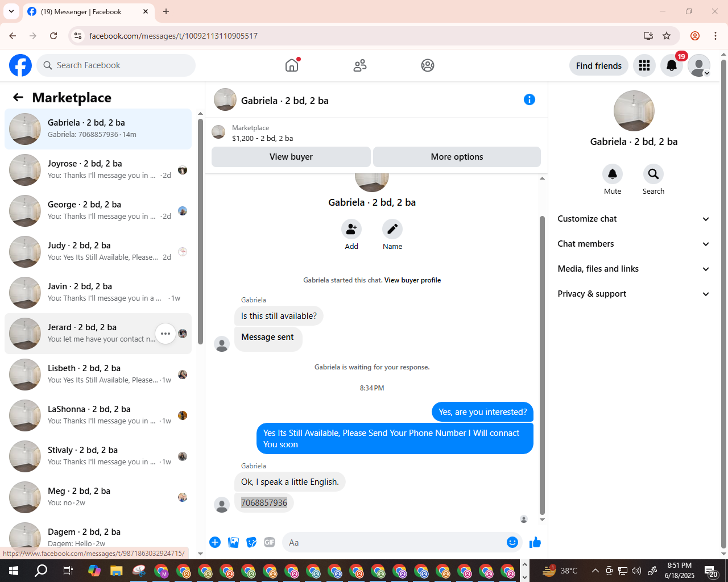Open more actions plus icon in composer
The width and height of the screenshot is (728, 582).
(215, 542)
